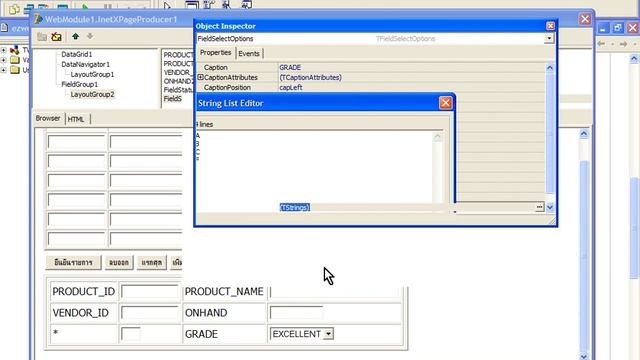The image size is (640, 360).
Task: Click the frame component icon in palette
Action: pos(191,5)
